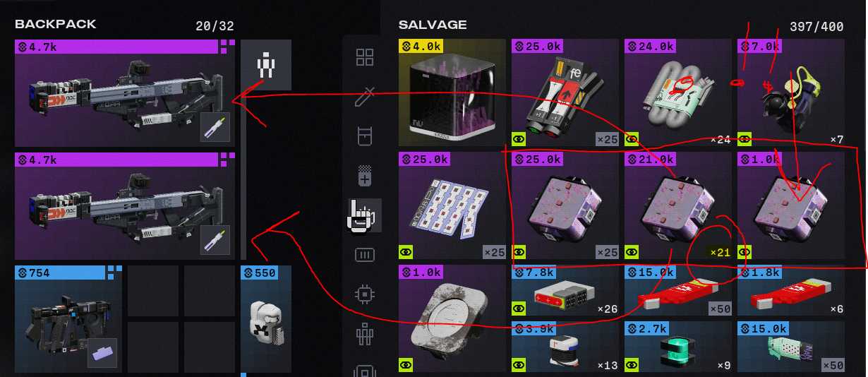The image size is (868, 377).
Task: Open the character figure button beside backpack
Action: click(266, 65)
